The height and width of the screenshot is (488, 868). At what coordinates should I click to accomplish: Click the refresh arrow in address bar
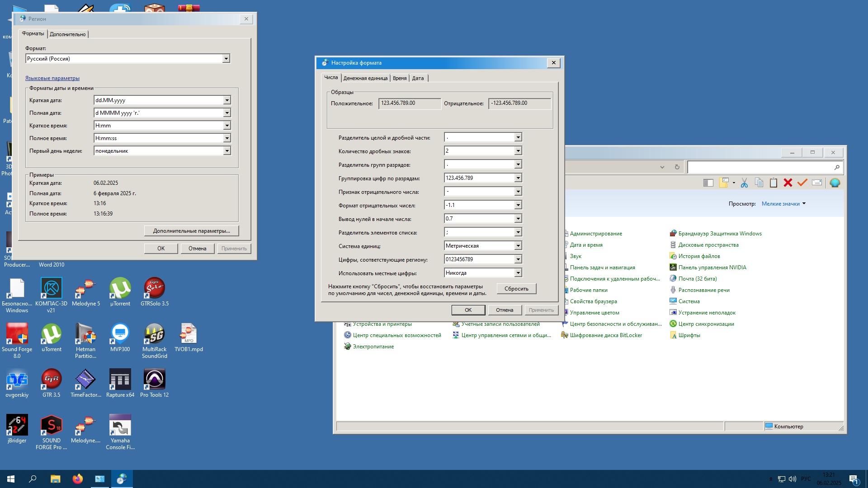coord(677,167)
